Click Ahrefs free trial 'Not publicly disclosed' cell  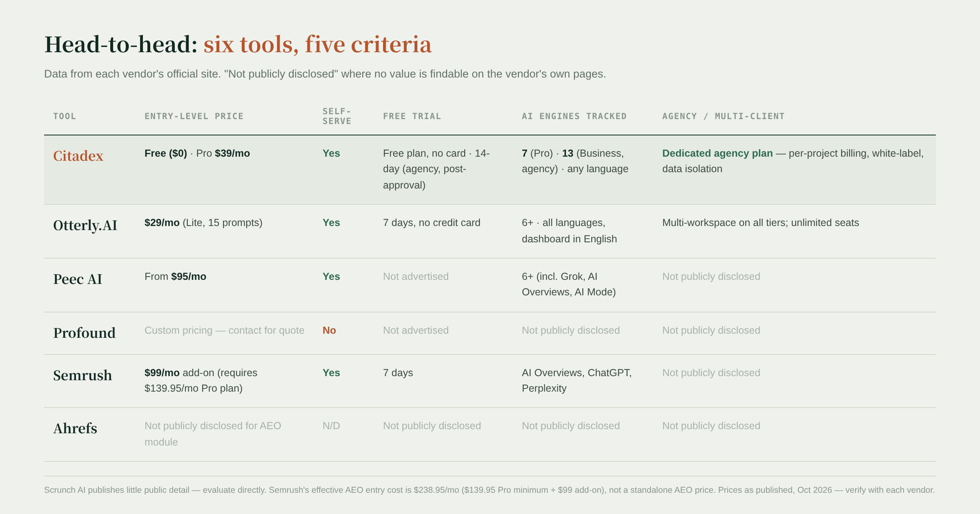[x=432, y=426]
